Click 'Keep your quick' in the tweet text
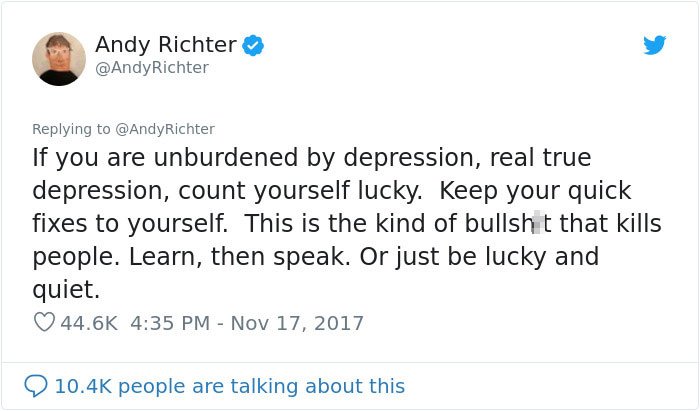Viewport: 700px width, 411px height. pyautogui.click(x=535, y=191)
